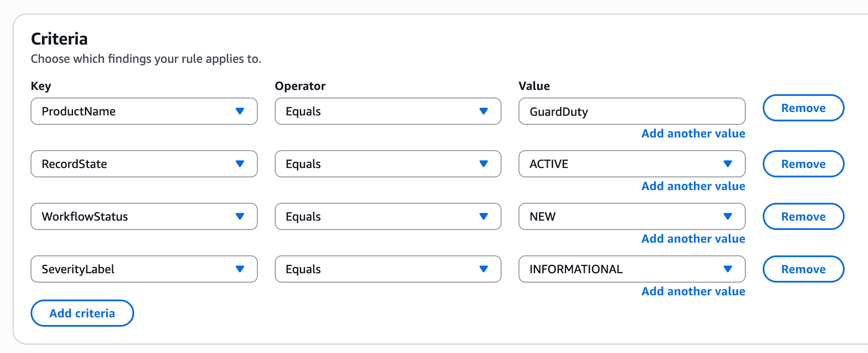Open the INFORMATIONAL value dropdown
This screenshot has width=868, height=353.
tap(631, 269)
